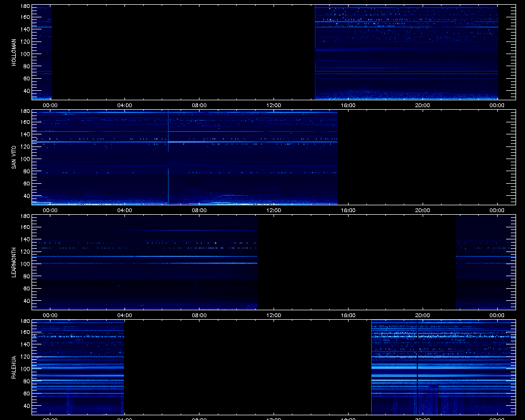Click the 60 frequency label on Learmonth axis
The image size is (525, 420).
26,288
